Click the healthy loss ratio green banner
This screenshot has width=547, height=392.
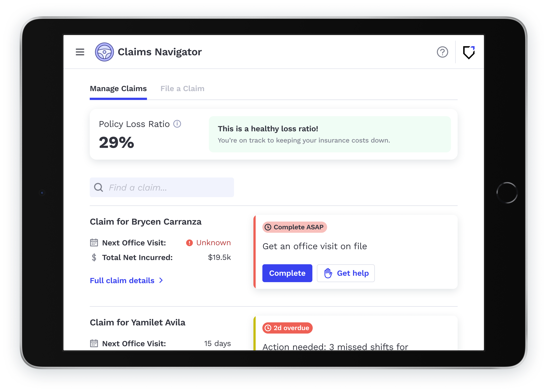329,134
